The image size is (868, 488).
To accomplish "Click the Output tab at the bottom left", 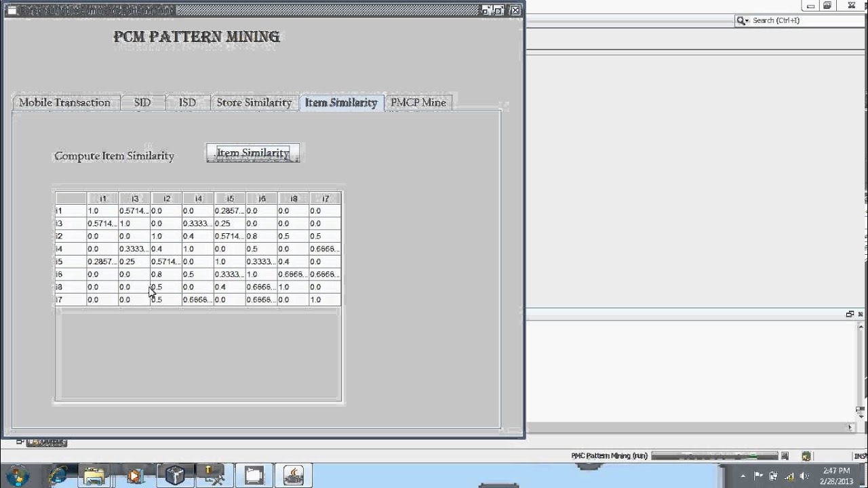I will 47,442.
